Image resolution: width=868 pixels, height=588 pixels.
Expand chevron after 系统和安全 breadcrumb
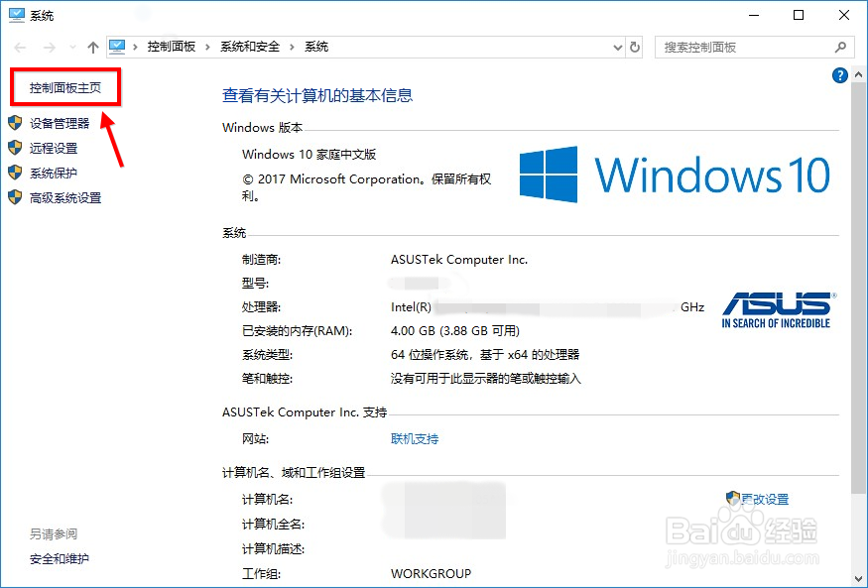[x=292, y=47]
